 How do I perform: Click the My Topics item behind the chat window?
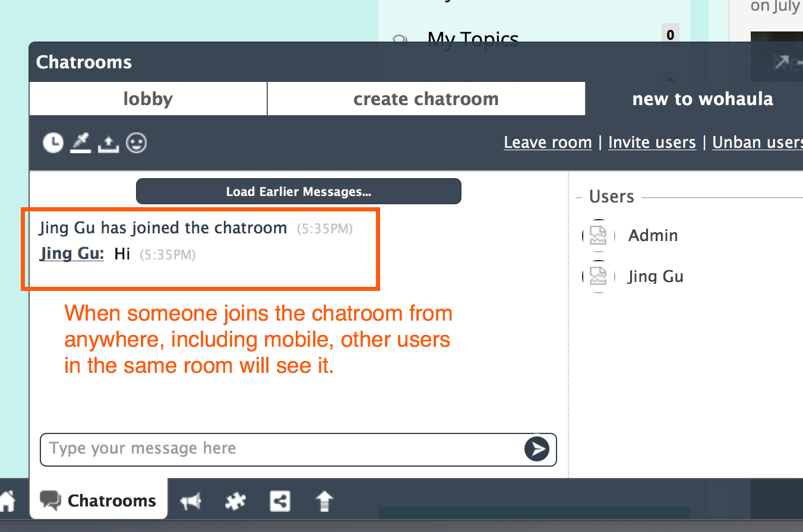(x=473, y=39)
